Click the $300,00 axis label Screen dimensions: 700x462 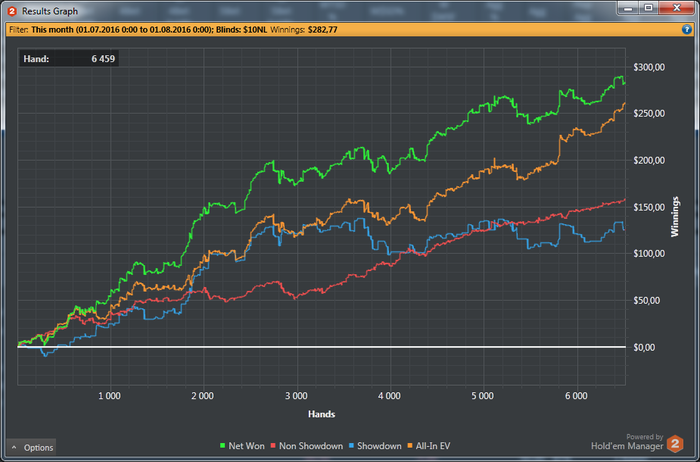(649, 67)
